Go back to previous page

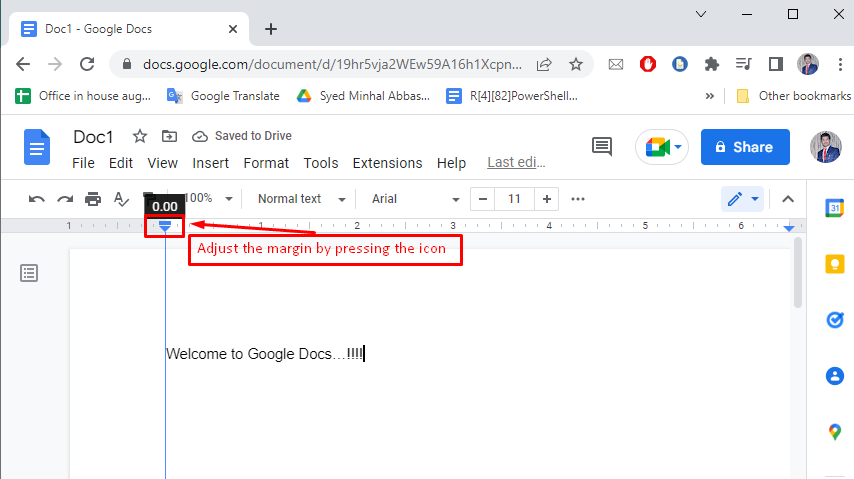click(23, 64)
